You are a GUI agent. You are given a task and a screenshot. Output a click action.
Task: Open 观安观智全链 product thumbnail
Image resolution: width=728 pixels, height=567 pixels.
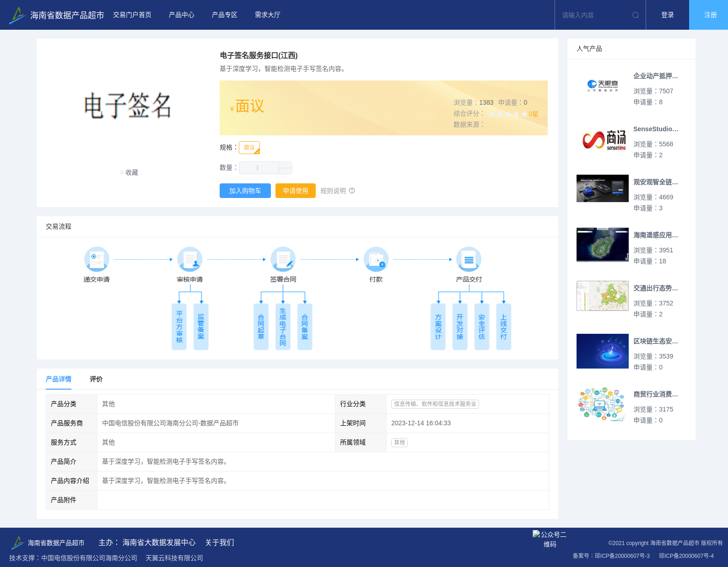(603, 188)
